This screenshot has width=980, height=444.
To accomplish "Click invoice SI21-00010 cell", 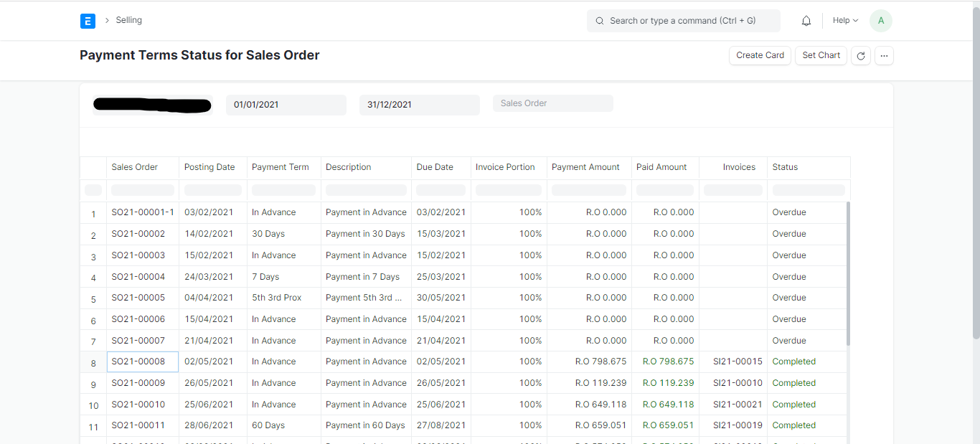I will (x=733, y=383).
